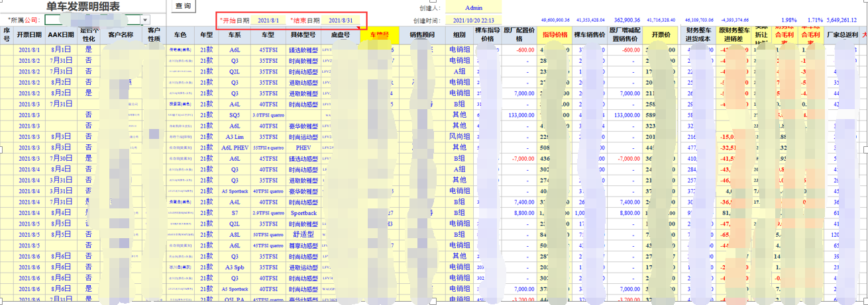Viewport: 868px width, 305px height.
Task: Select the yellow 车牌号 column header
Action: pos(379,35)
